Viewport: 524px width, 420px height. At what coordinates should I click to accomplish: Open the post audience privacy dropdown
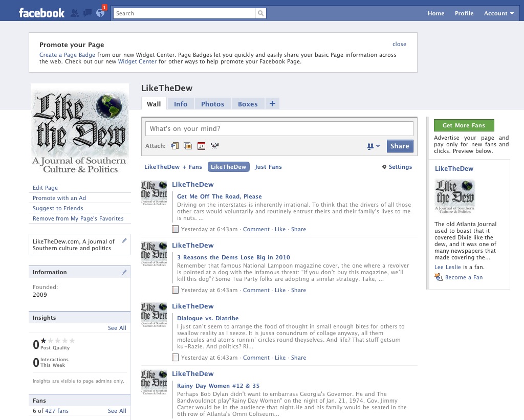(374, 146)
